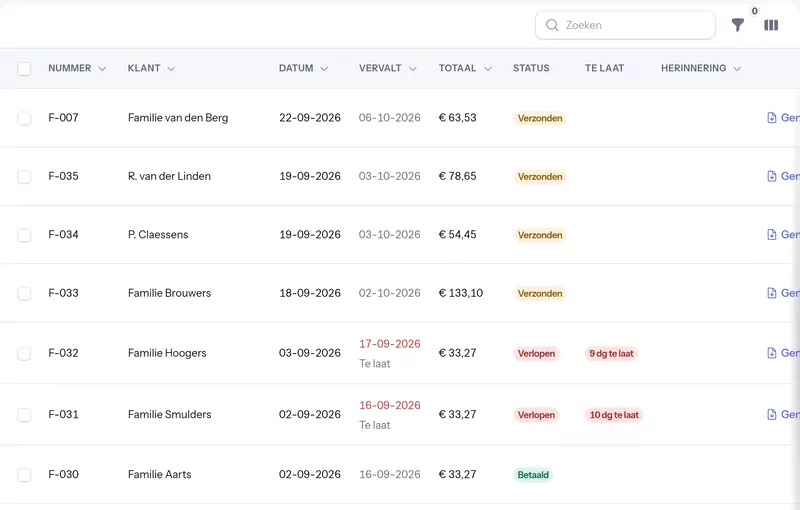Click the Verzonden badge on F-035
The image size is (800, 510).
[x=540, y=176]
